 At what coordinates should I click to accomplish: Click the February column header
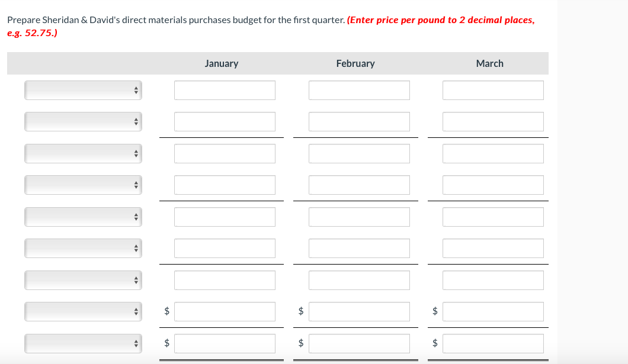click(355, 63)
